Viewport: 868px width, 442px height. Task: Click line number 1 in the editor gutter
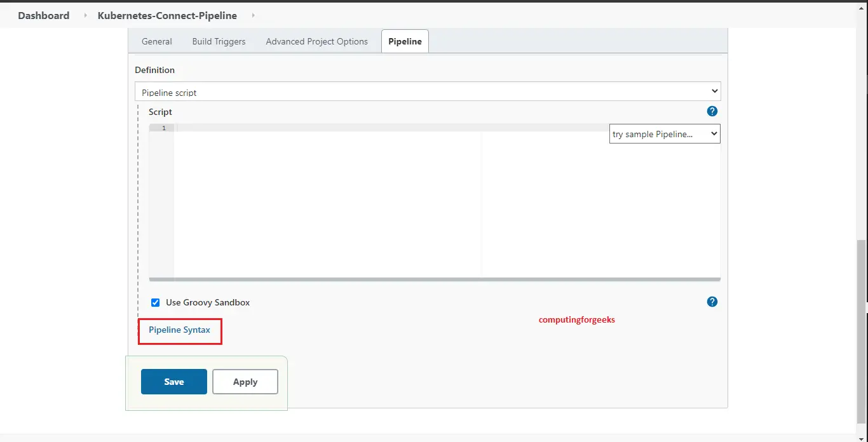click(163, 128)
